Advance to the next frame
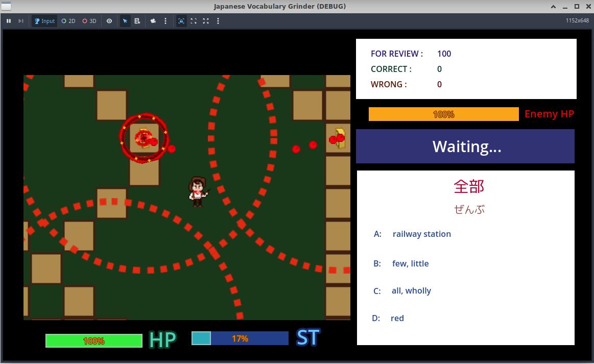594x364 pixels. tap(21, 21)
